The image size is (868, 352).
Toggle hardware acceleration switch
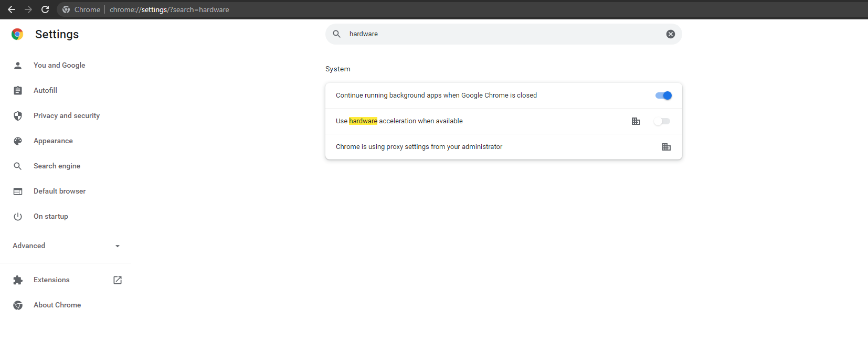click(x=662, y=121)
